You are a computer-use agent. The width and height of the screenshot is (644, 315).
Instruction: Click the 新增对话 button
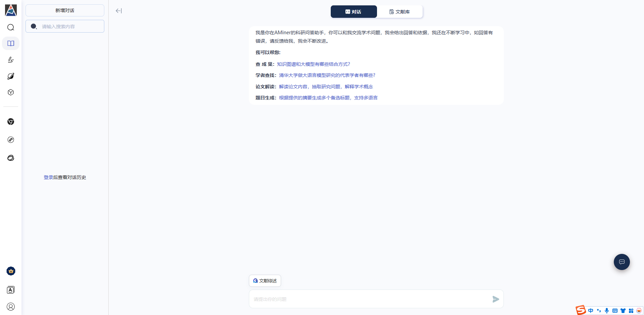pos(65,10)
